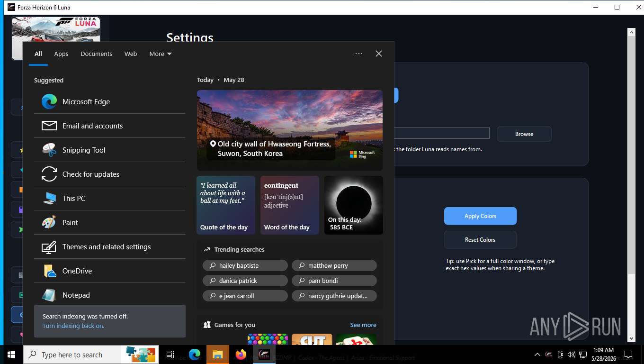Viewport: 644px width, 364px height.
Task: Switch to the All search tab
Action: coord(38,54)
